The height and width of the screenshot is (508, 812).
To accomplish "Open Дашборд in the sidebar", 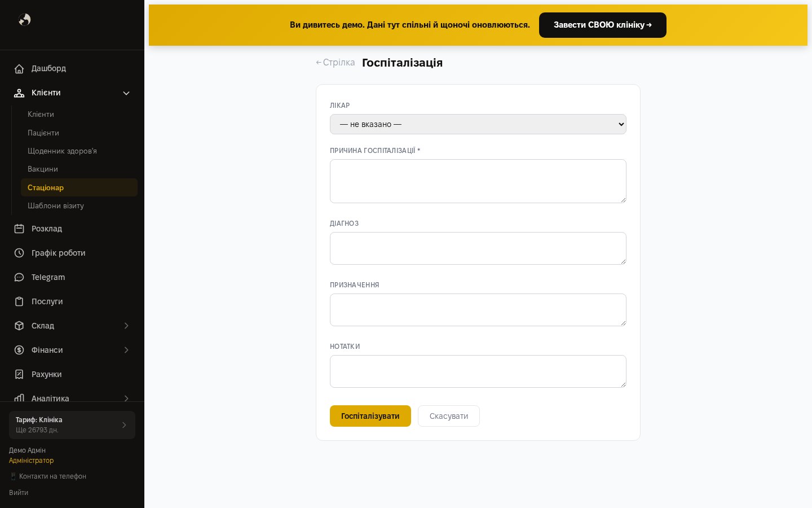I will point(72,69).
